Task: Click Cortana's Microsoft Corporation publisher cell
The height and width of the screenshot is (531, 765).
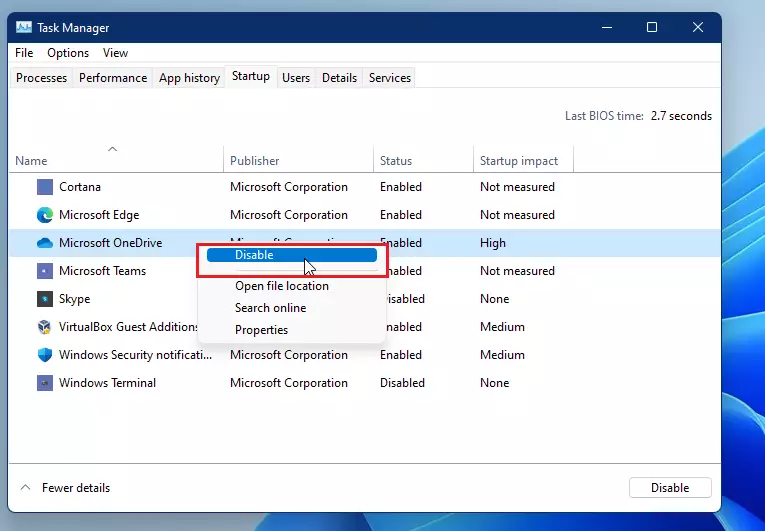Action: [289, 187]
